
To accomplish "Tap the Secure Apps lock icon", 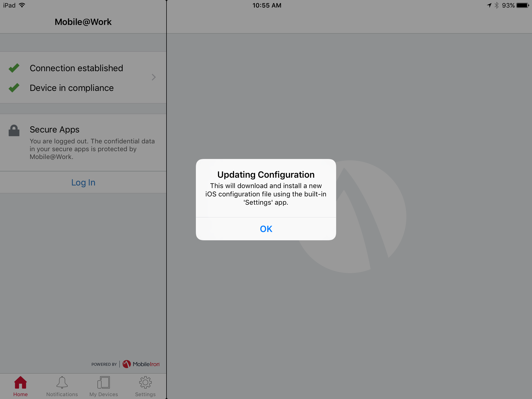I will [x=14, y=130].
